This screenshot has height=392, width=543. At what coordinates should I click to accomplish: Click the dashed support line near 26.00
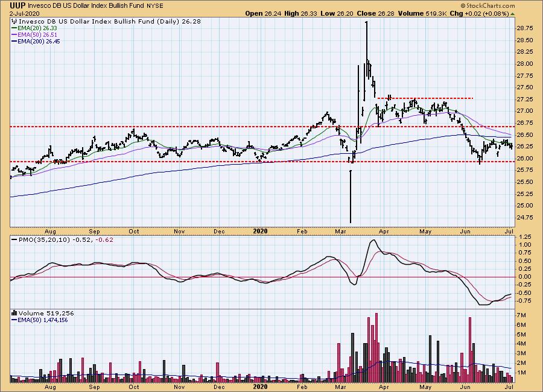[x=262, y=162]
